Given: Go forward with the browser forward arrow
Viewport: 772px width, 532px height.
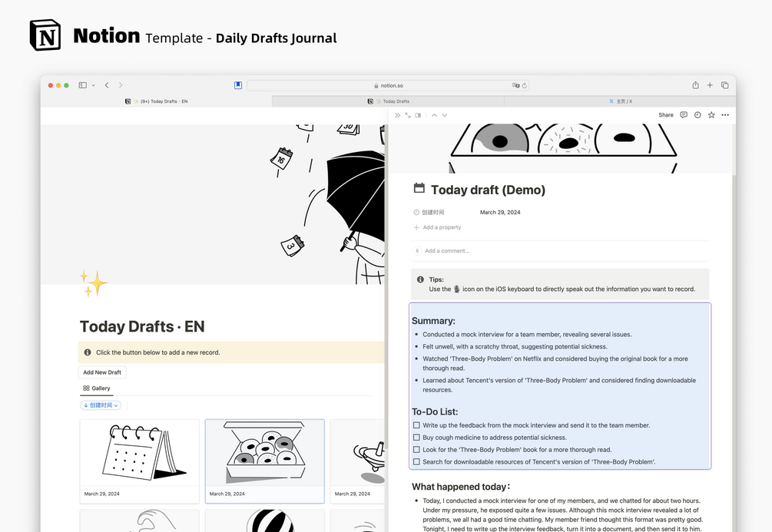Looking at the screenshot, I should click(121, 85).
